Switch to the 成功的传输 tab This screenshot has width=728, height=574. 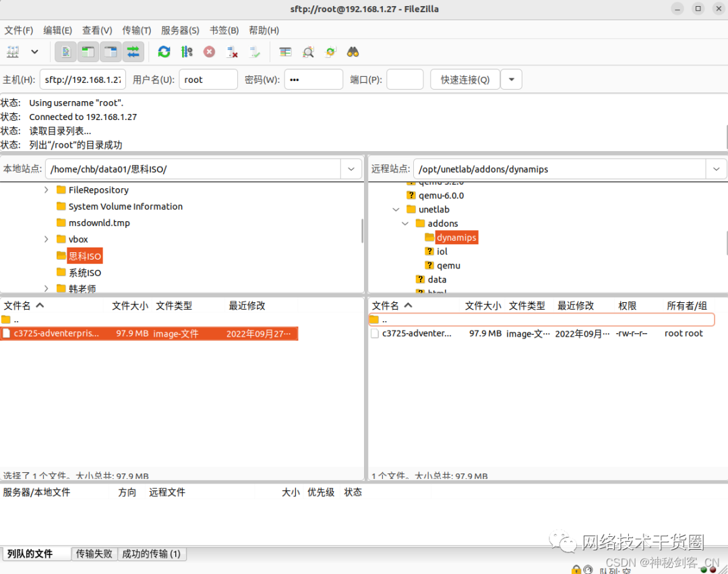152,554
